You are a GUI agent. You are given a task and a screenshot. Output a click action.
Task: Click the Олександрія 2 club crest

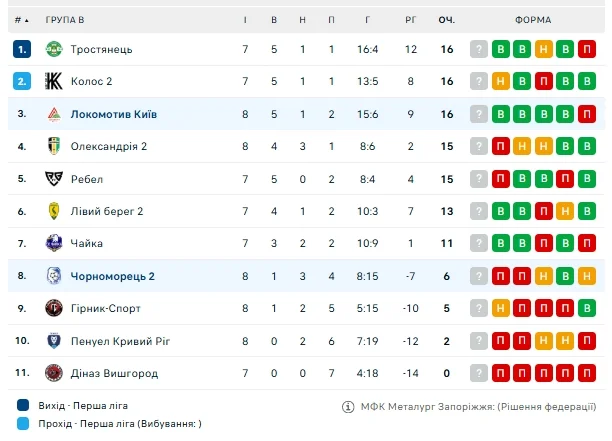54,146
